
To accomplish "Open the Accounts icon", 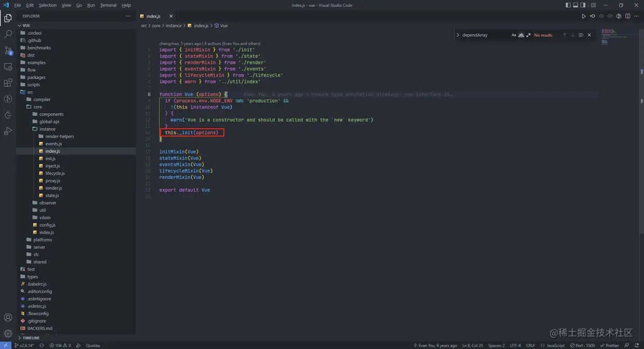I will [8, 317].
